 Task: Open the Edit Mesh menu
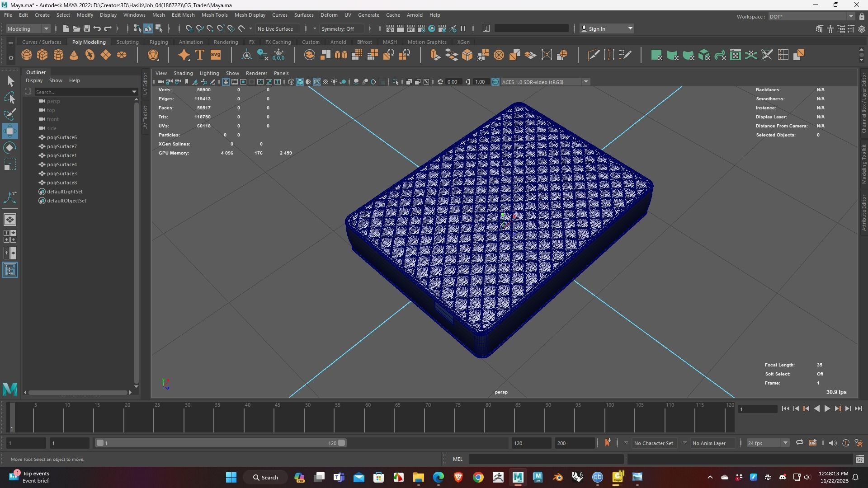(x=183, y=15)
